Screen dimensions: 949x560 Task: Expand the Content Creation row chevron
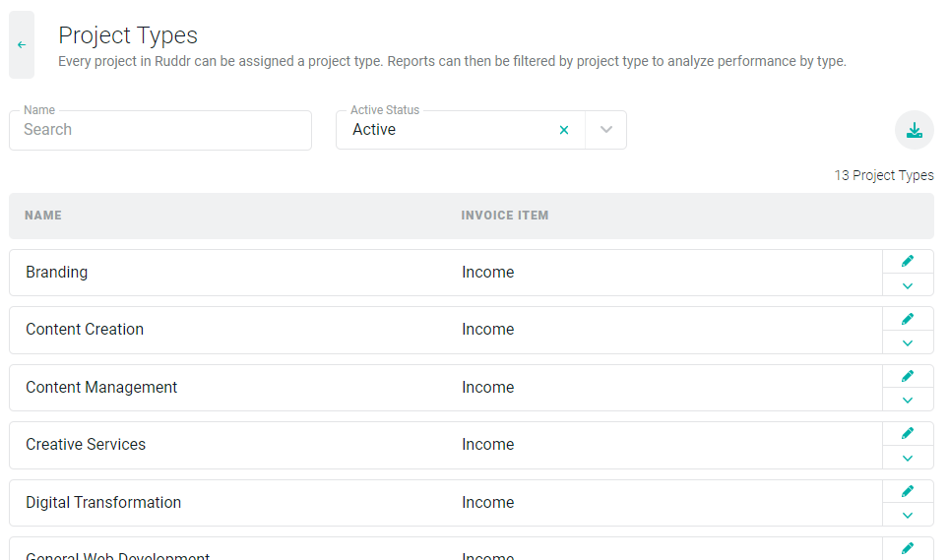pyautogui.click(x=908, y=342)
